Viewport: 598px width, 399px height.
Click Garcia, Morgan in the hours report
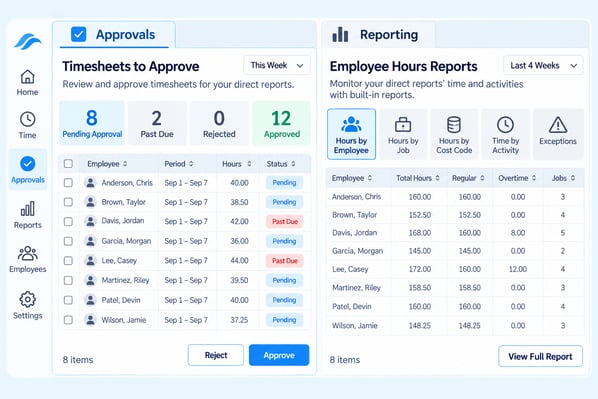[357, 251]
